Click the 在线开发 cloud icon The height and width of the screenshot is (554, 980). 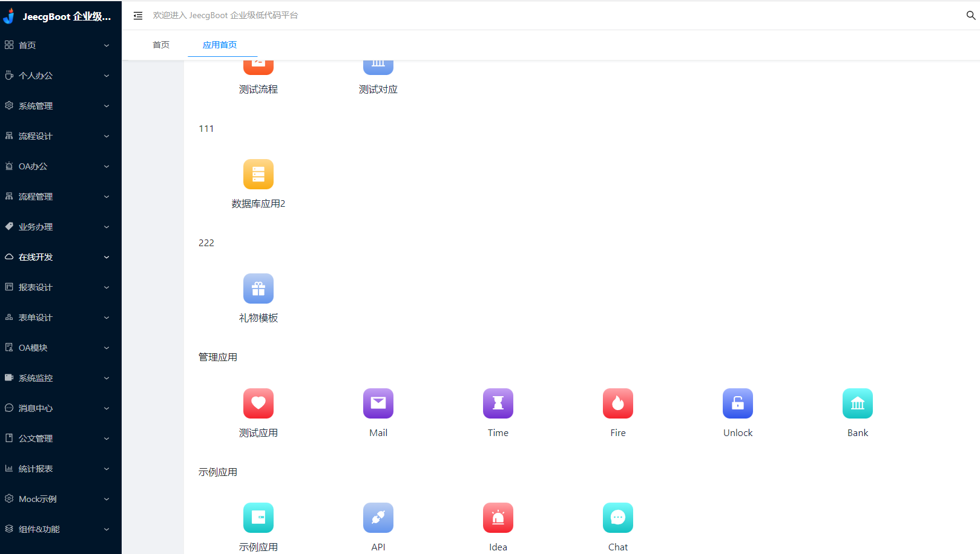point(9,256)
